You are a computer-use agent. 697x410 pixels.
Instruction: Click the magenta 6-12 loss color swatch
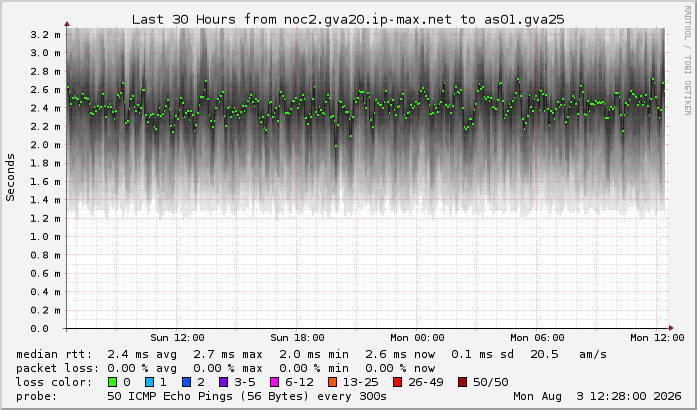(x=274, y=382)
